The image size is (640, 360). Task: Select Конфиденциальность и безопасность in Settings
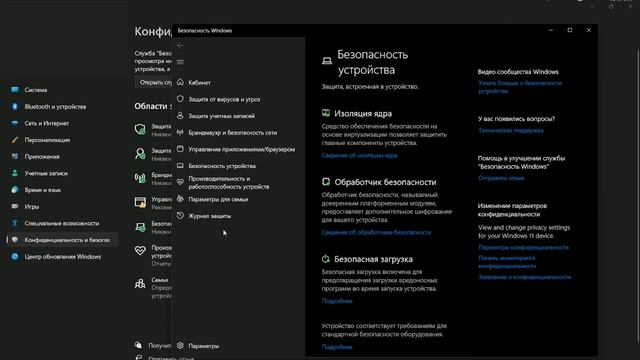point(62,240)
